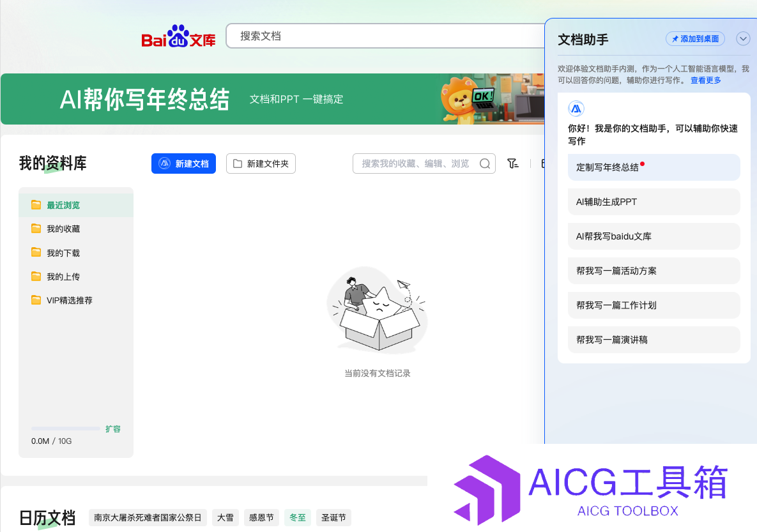757x532 pixels.
Task: Click 添加到桌面 pin button
Action: pyautogui.click(x=695, y=38)
